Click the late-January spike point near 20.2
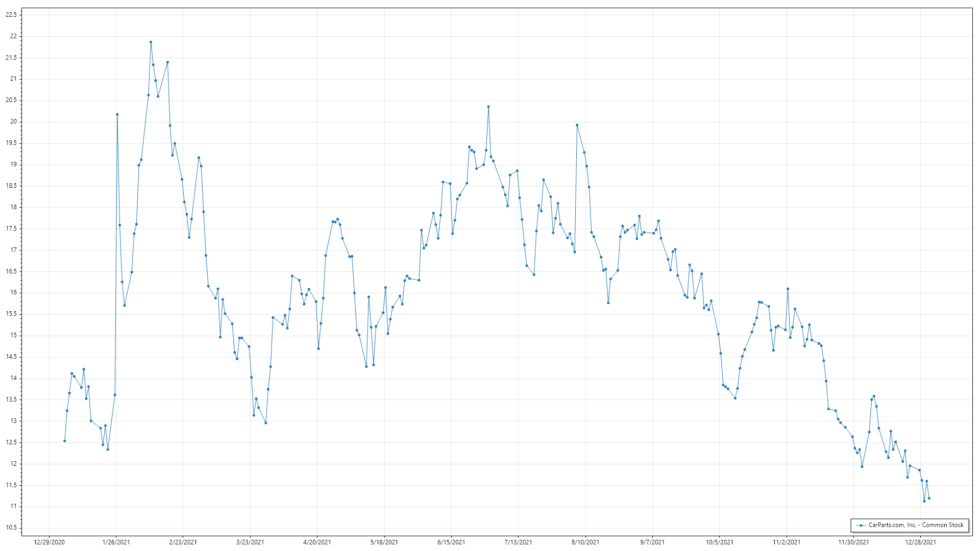The width and height of the screenshot is (980, 551). [x=117, y=114]
